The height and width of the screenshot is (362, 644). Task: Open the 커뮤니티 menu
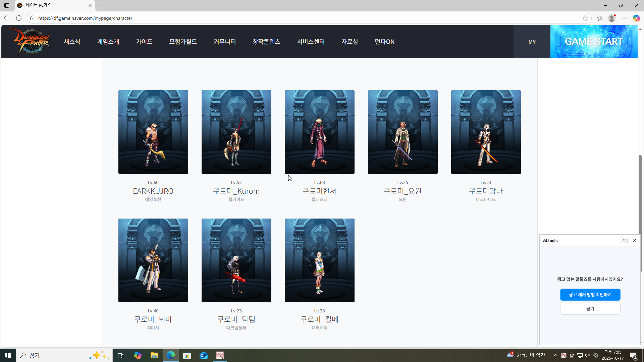225,42
